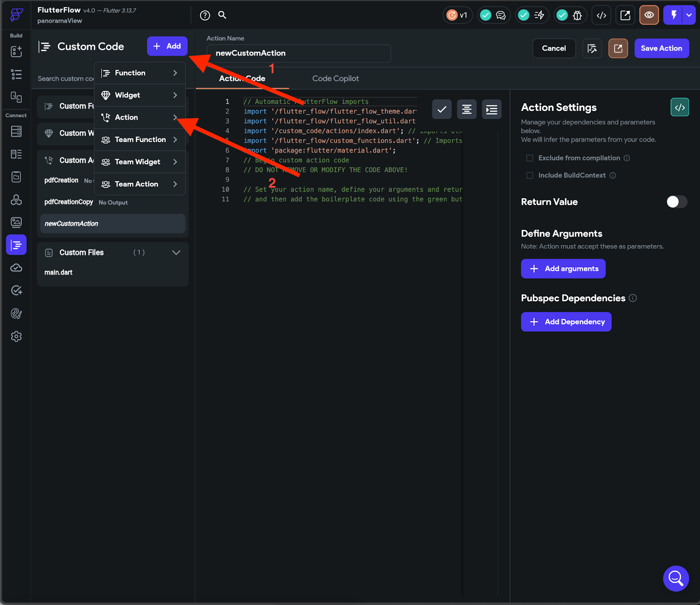This screenshot has width=700, height=605.
Task: Click the green code icon in Action Settings
Action: point(680,107)
